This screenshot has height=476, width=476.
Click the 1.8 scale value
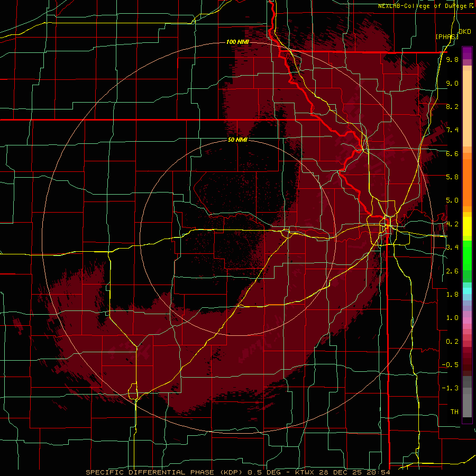pos(452,295)
